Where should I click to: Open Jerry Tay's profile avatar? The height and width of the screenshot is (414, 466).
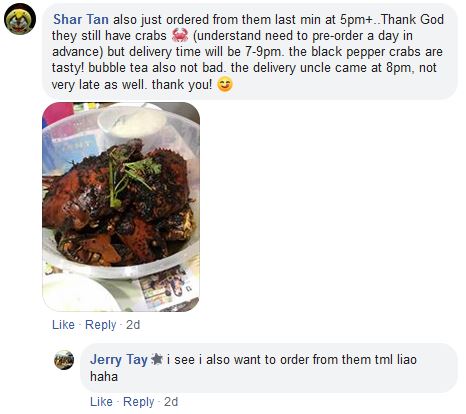coord(64,360)
